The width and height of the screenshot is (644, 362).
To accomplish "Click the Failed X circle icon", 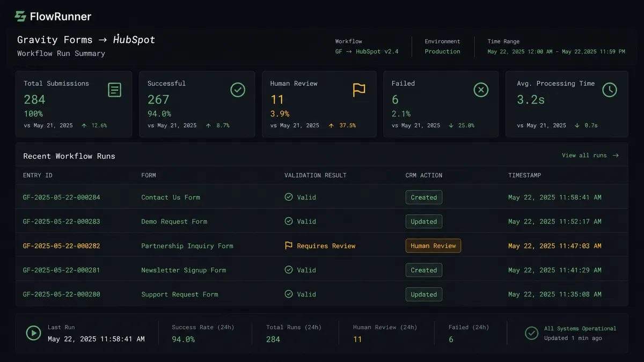I will tap(481, 90).
